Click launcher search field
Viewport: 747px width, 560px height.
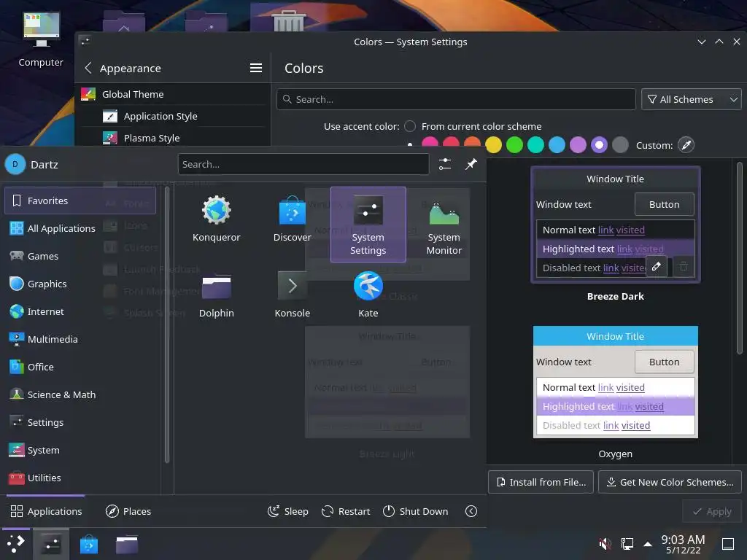[303, 164]
